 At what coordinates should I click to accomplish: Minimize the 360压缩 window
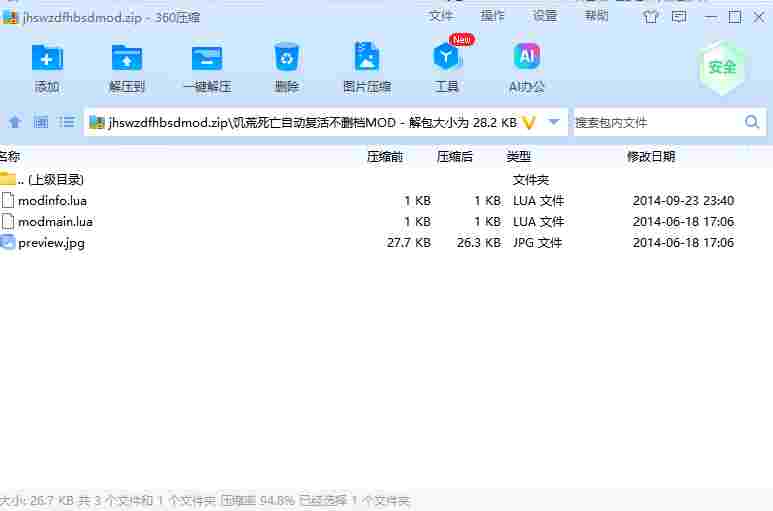click(710, 17)
